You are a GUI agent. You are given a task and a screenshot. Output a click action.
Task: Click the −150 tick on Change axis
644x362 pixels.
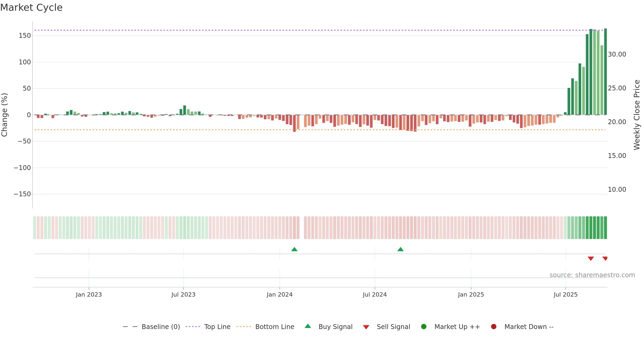[x=22, y=194]
